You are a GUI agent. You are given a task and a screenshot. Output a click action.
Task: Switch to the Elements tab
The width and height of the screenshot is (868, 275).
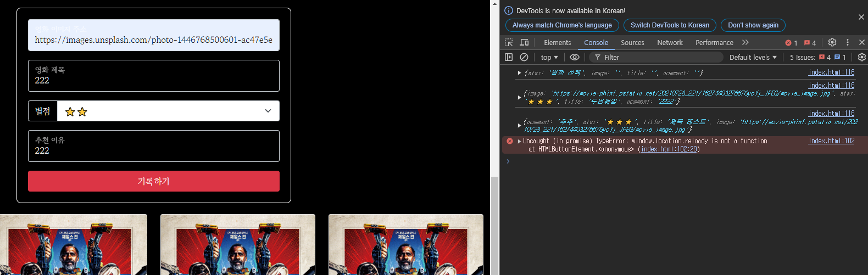557,42
